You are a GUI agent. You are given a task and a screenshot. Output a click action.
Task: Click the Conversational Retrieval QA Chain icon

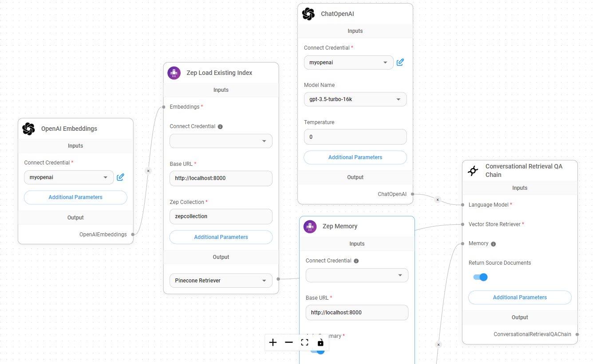473,171
